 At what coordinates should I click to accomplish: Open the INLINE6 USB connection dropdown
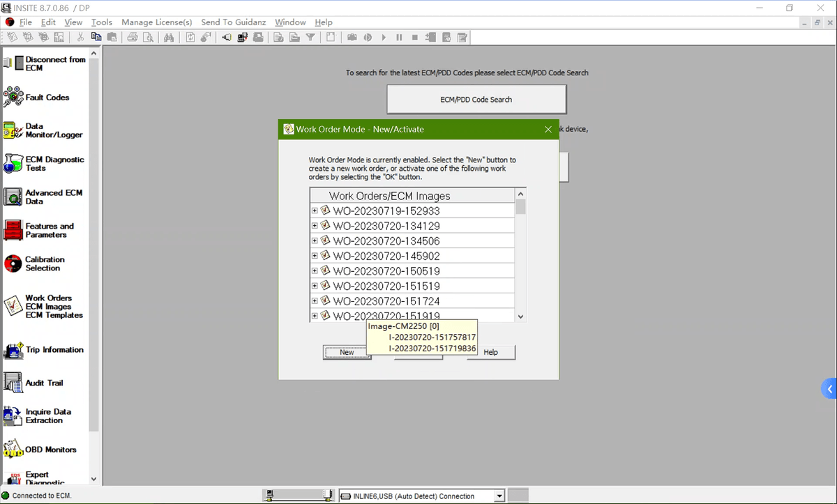point(499,496)
